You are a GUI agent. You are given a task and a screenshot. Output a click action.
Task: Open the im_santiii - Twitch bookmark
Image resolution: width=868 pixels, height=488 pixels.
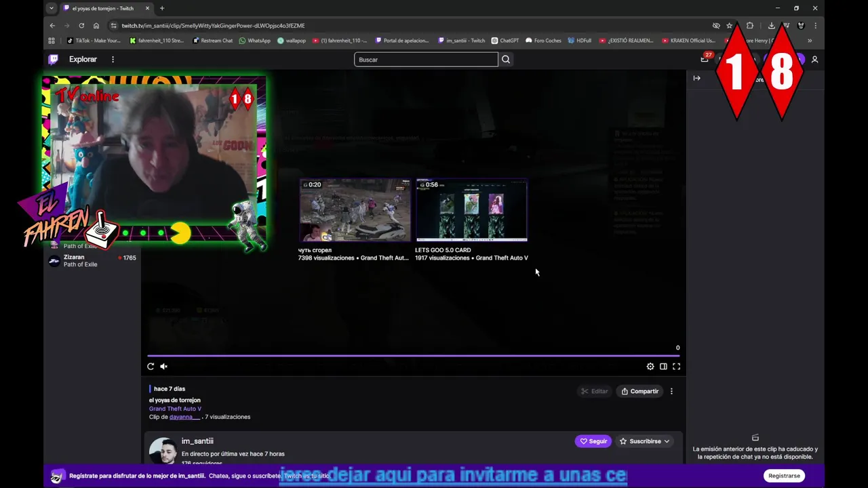pos(461,41)
